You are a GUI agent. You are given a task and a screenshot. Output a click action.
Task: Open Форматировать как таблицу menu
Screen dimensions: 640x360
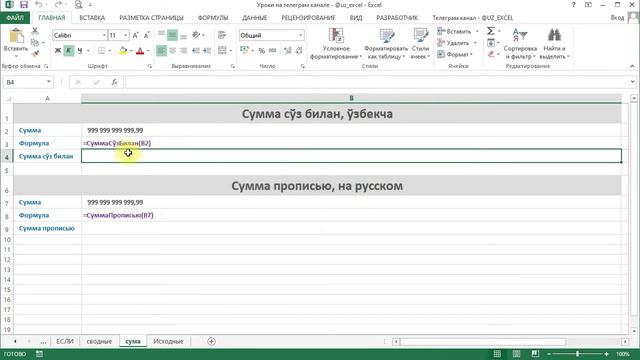[x=386, y=44]
